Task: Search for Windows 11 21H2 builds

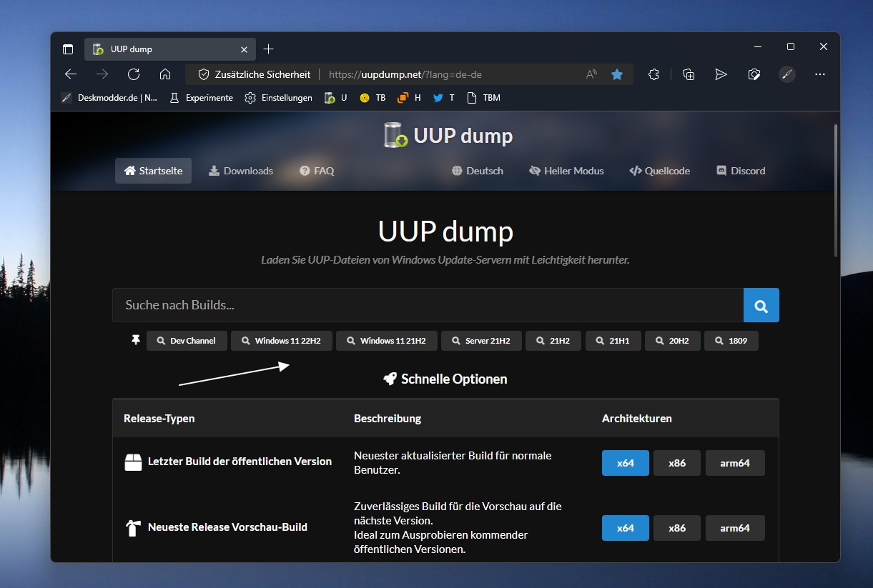Action: click(x=386, y=341)
